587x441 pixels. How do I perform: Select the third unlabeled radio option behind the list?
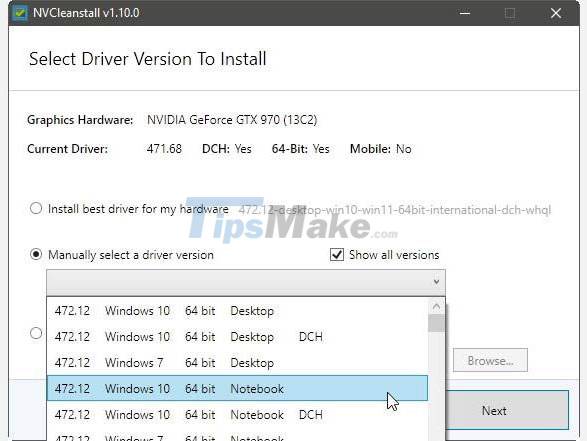coord(36,333)
